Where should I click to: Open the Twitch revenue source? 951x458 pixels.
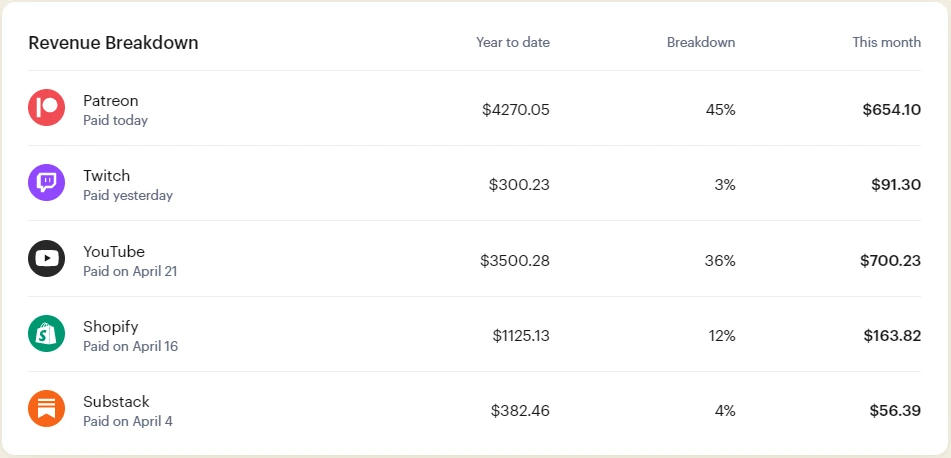click(107, 175)
